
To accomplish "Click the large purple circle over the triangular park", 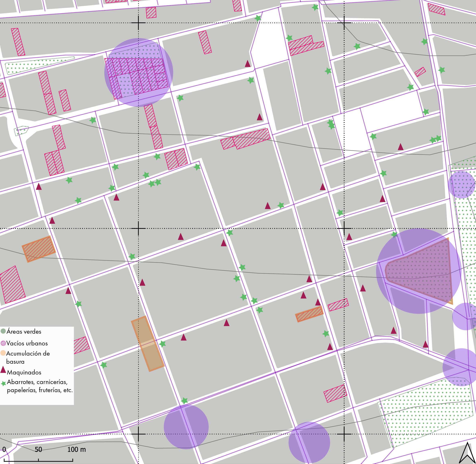I will (x=419, y=271).
